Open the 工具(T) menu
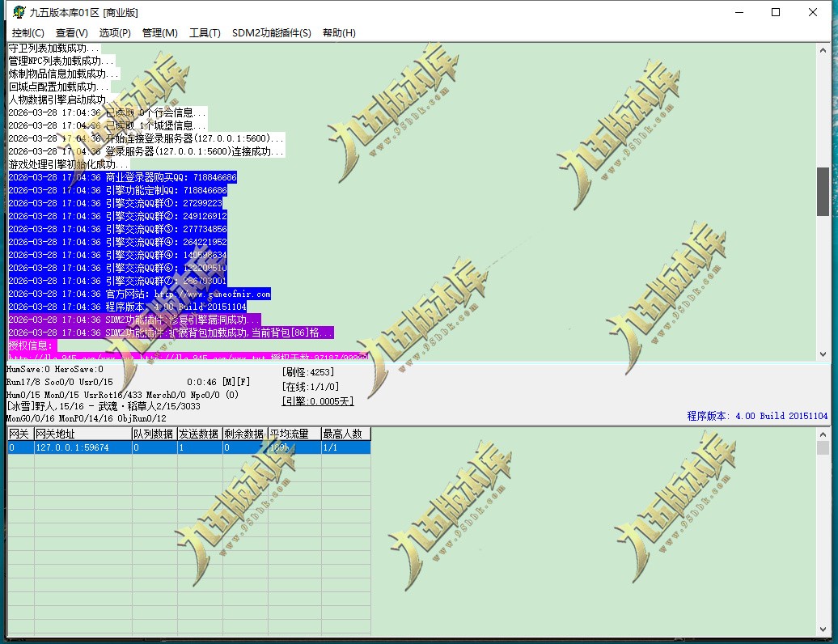Image resolution: width=838 pixels, height=644 pixels. click(205, 33)
